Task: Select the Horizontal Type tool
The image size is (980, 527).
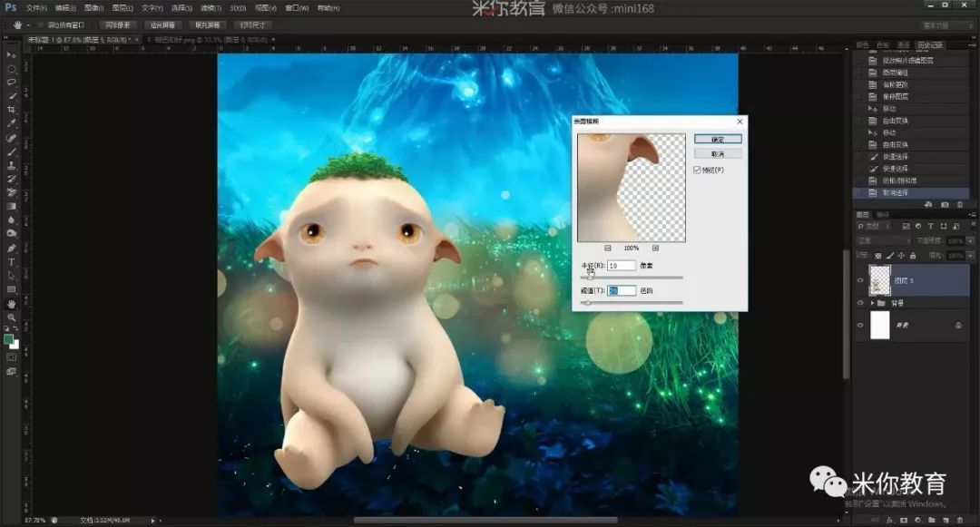Action: point(11,262)
